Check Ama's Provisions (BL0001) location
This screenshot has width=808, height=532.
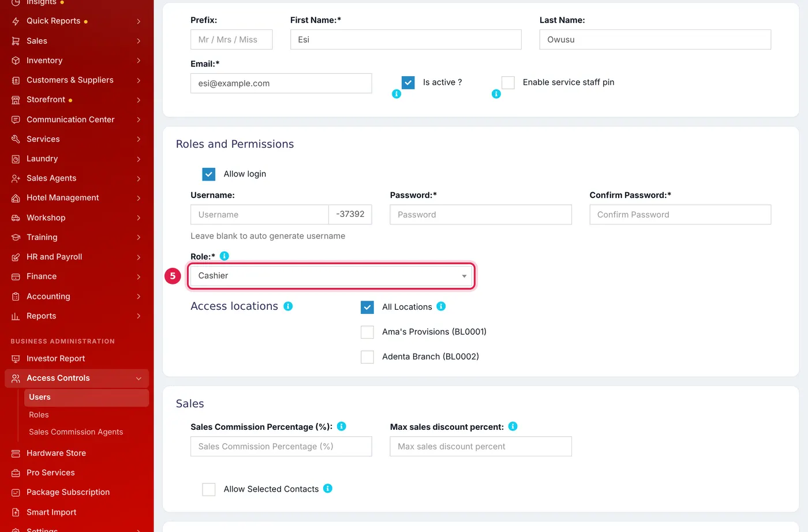click(367, 332)
